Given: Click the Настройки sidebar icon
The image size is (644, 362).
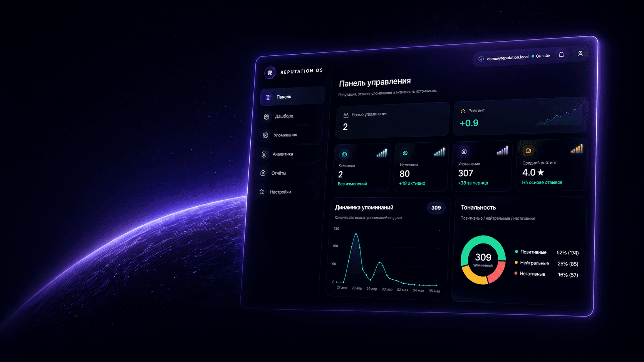Looking at the screenshot, I should click(x=262, y=192).
